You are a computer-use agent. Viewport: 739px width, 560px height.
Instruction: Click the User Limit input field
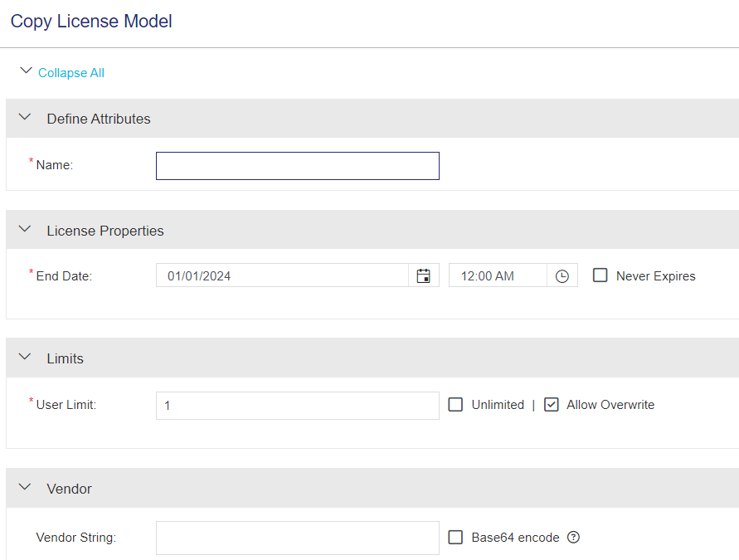pyautogui.click(x=298, y=406)
